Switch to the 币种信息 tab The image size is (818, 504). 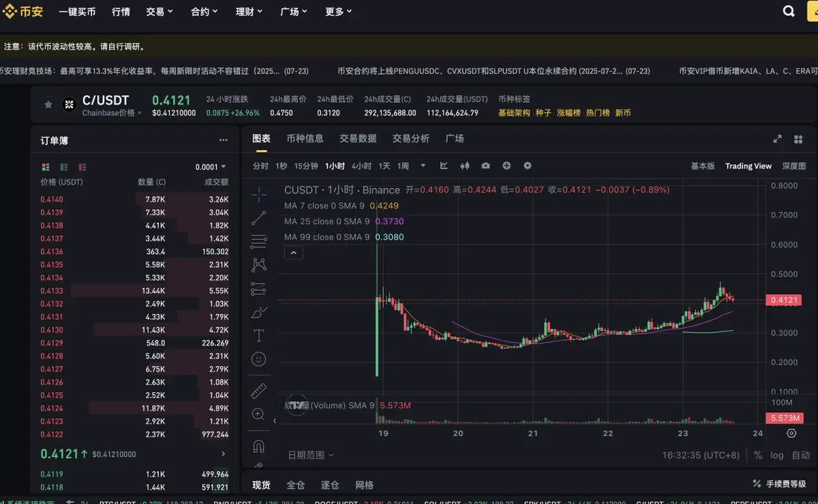tap(305, 138)
